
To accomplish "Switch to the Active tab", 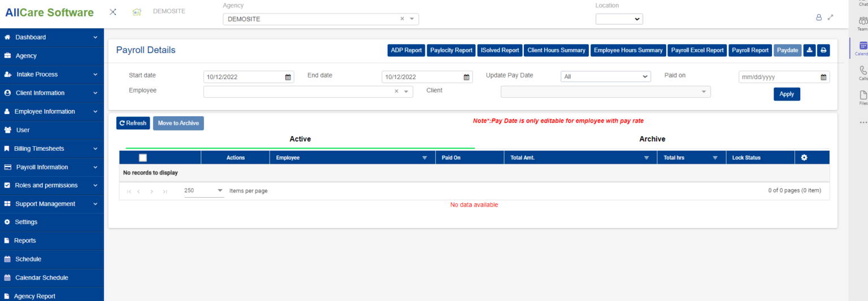I will (300, 139).
